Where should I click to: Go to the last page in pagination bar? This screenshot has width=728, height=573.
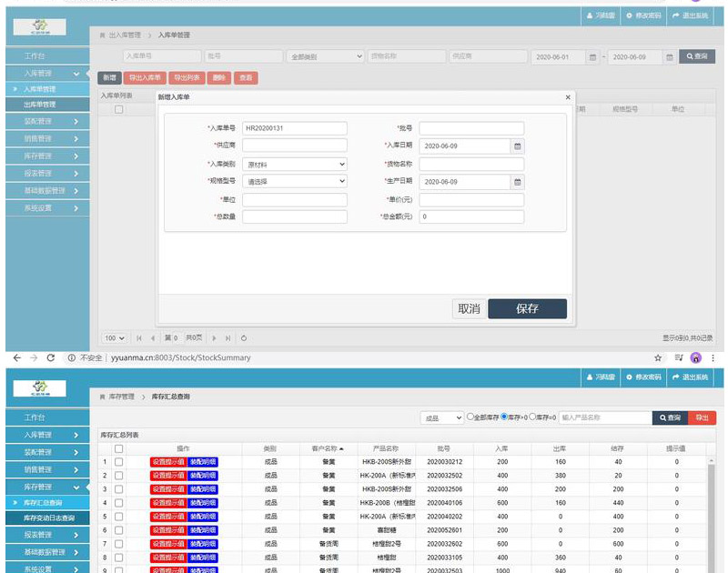point(228,338)
